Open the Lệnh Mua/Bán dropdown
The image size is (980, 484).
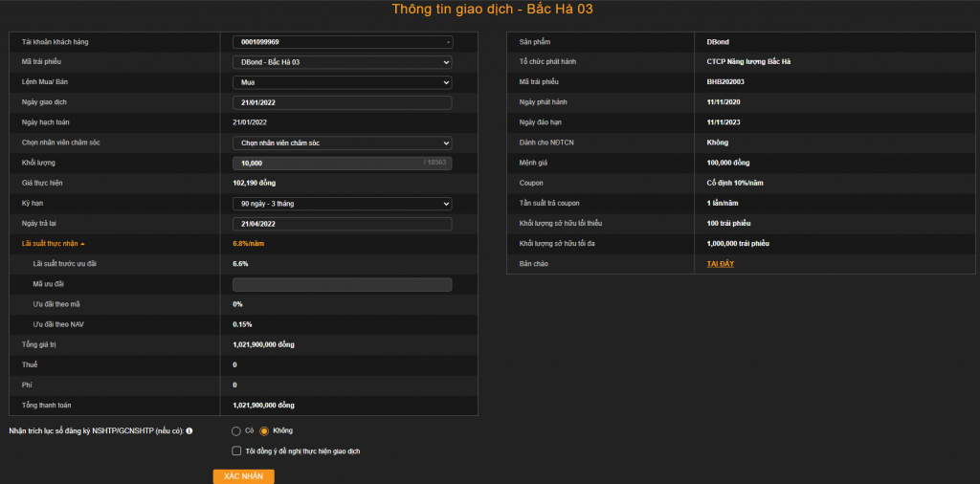[342, 82]
